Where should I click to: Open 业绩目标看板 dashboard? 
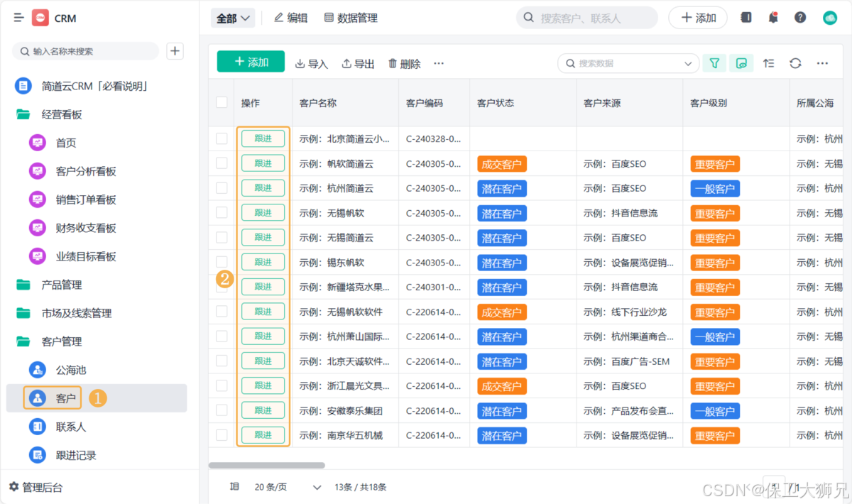pos(86,256)
